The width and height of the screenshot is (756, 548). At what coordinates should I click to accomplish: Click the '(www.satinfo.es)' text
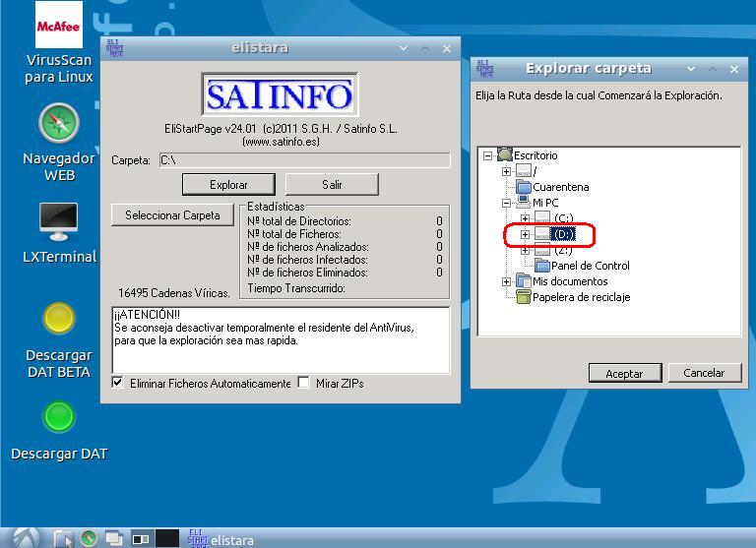pyautogui.click(x=281, y=142)
